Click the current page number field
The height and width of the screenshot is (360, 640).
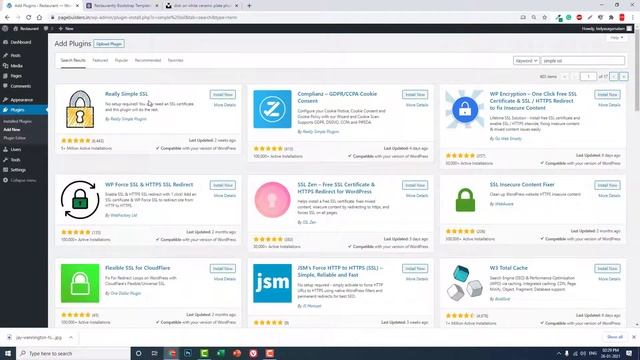pos(588,76)
